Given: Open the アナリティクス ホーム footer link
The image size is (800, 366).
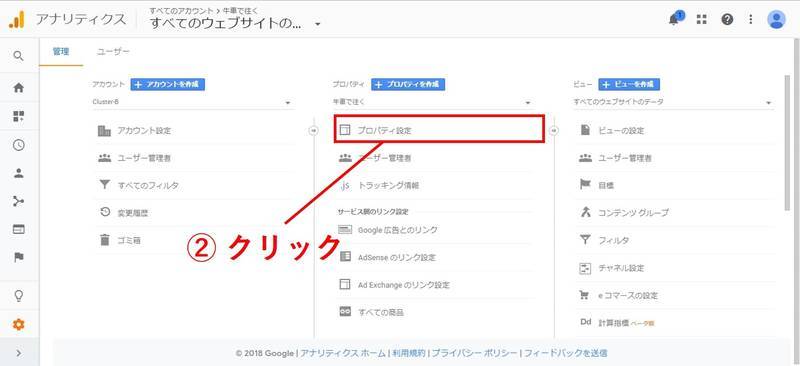Looking at the screenshot, I should pos(342,353).
